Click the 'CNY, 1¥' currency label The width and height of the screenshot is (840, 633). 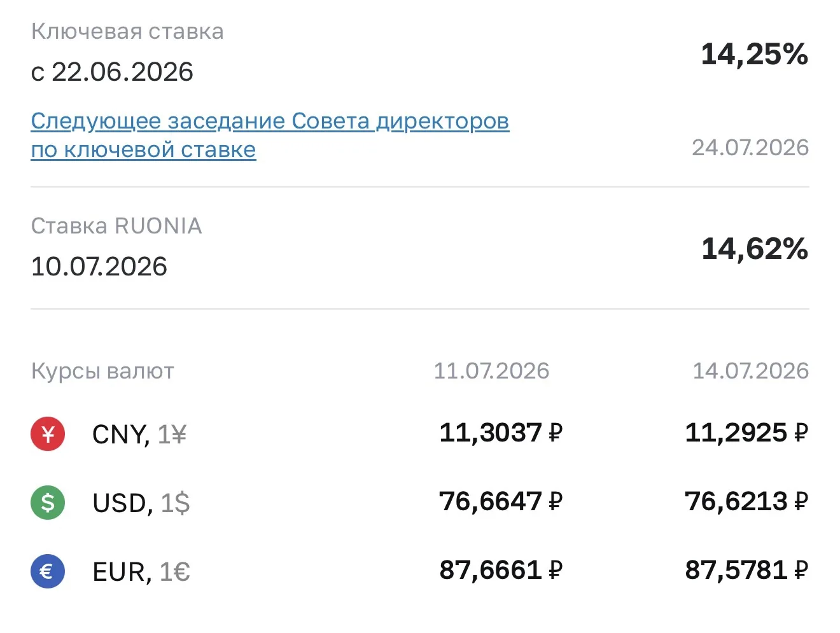point(139,435)
